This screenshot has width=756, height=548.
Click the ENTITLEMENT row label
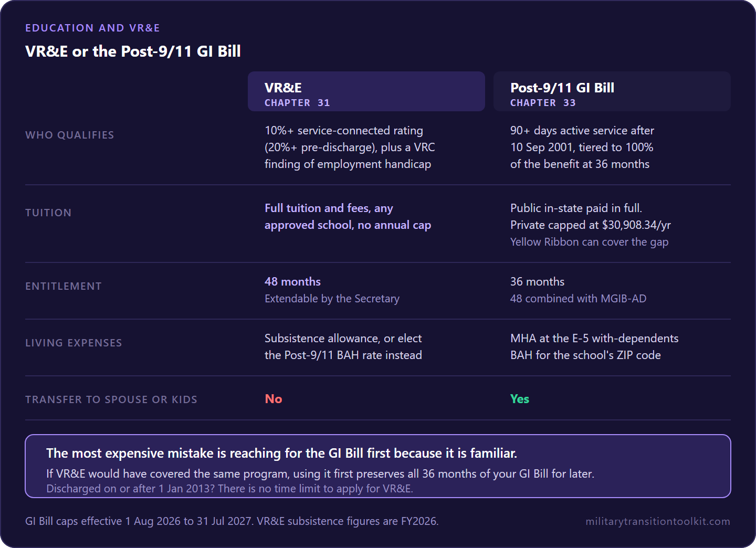point(64,286)
